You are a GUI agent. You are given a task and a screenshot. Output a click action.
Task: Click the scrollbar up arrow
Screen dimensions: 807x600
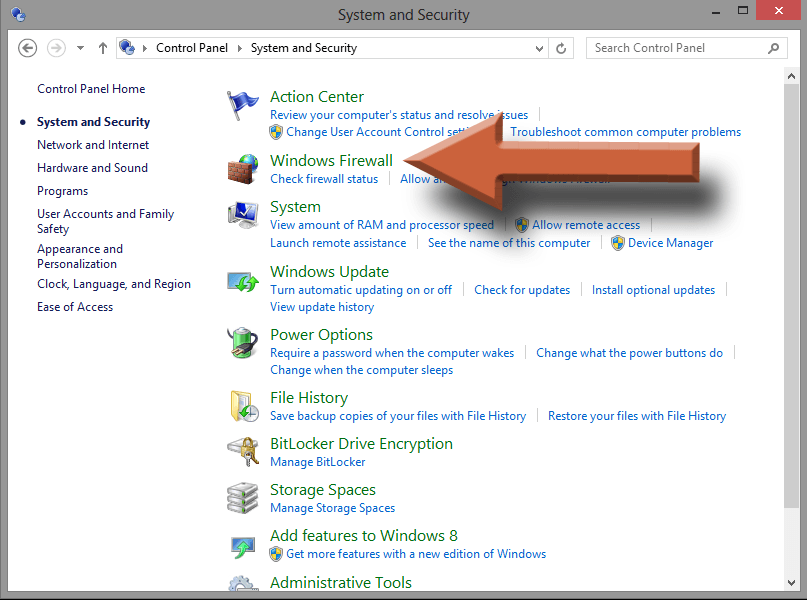(x=791, y=76)
